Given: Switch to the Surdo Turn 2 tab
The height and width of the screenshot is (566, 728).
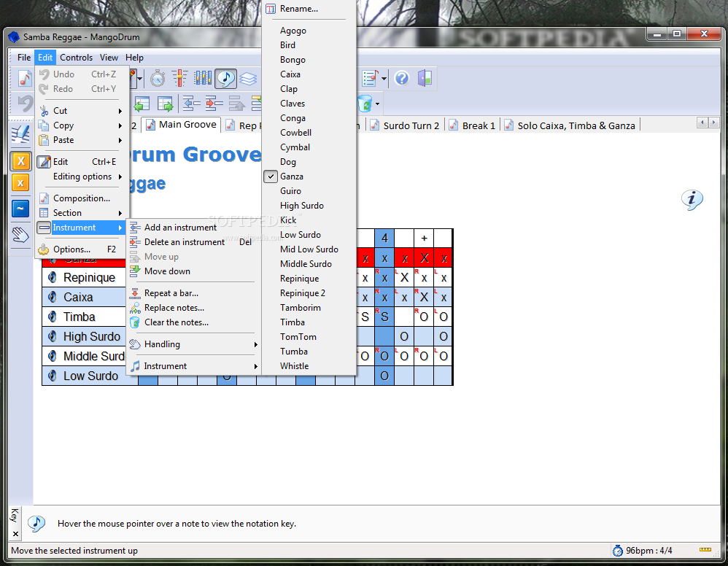Looking at the screenshot, I should (406, 125).
